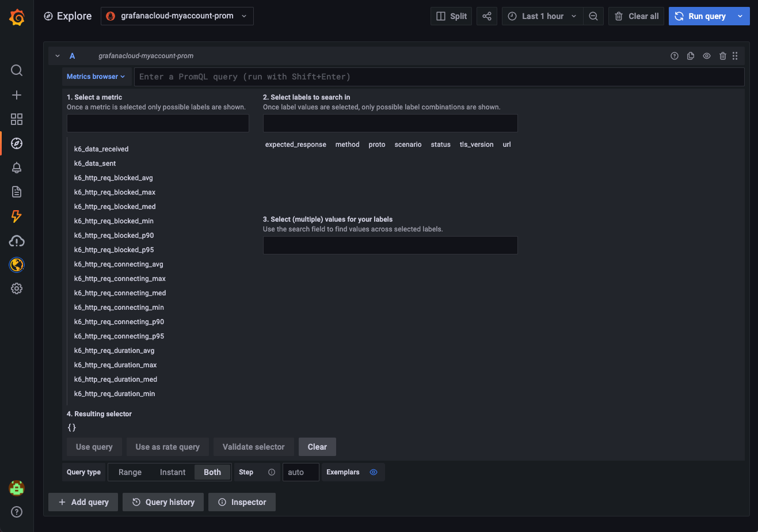Select the Explore compass icon in the sidebar
The image size is (758, 532).
16,143
